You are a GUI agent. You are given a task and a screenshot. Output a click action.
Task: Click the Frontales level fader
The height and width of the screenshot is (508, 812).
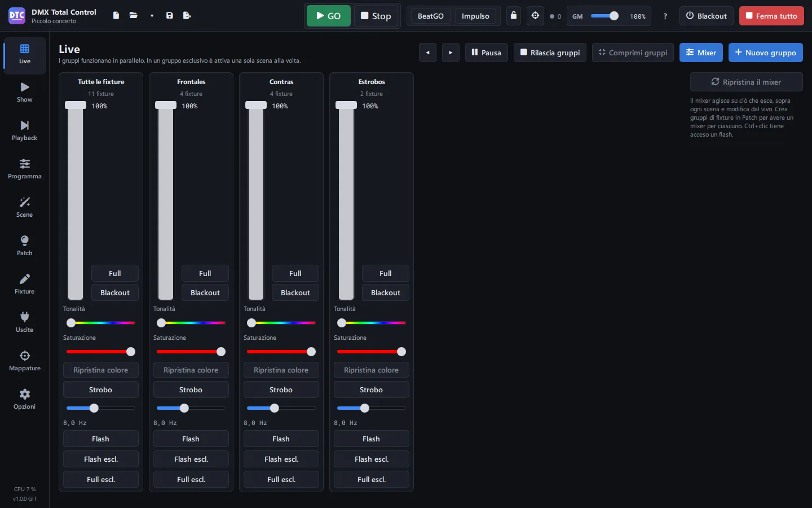[x=166, y=200]
